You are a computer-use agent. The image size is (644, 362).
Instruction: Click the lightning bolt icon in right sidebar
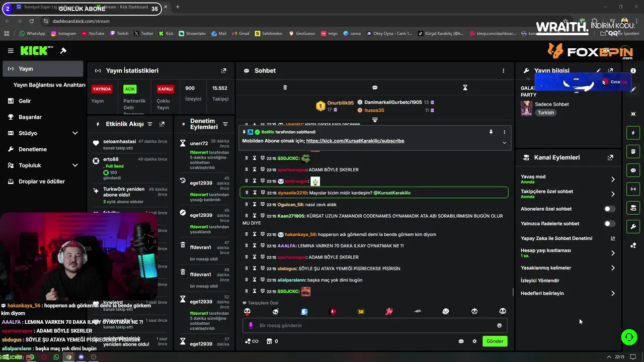coord(633,133)
